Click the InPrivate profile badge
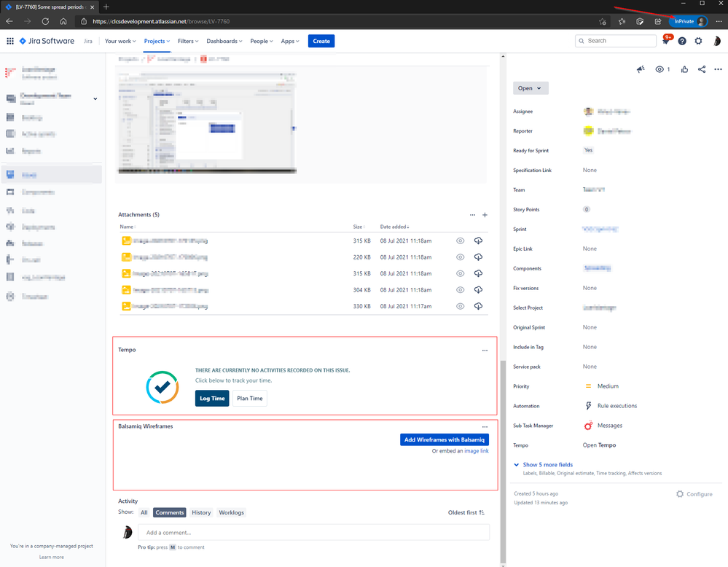 click(x=689, y=21)
